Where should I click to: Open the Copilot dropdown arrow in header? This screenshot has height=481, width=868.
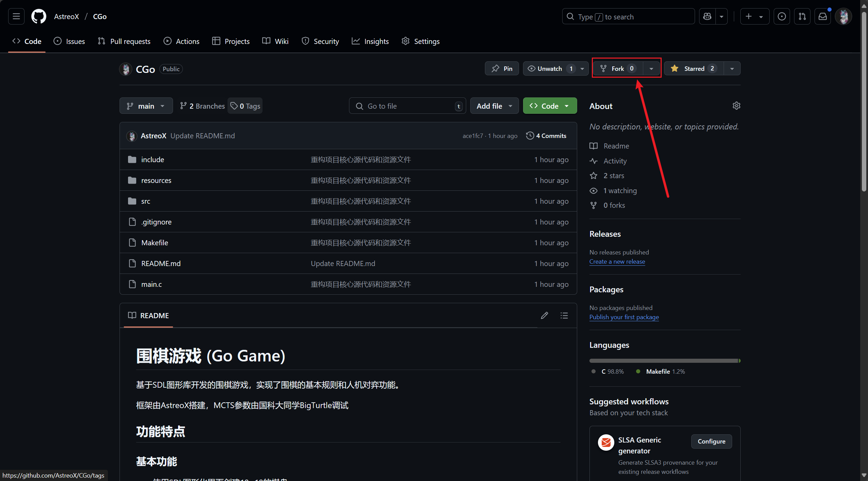721,16
